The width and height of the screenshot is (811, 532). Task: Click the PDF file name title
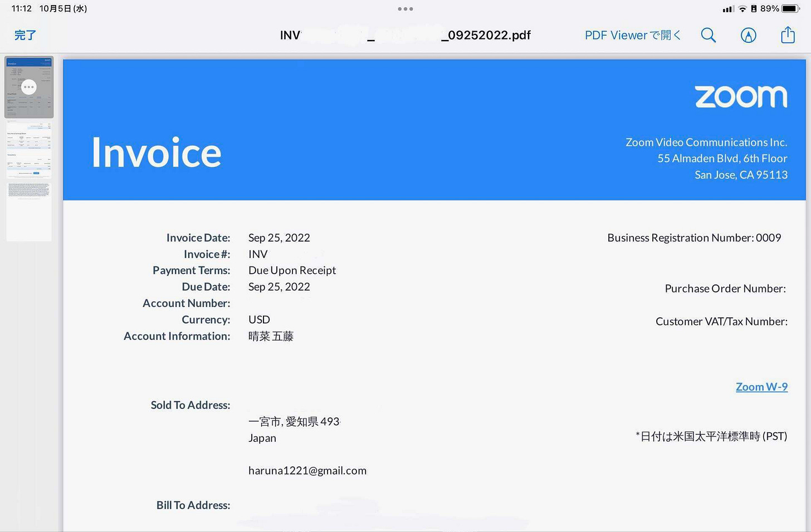[x=405, y=35]
